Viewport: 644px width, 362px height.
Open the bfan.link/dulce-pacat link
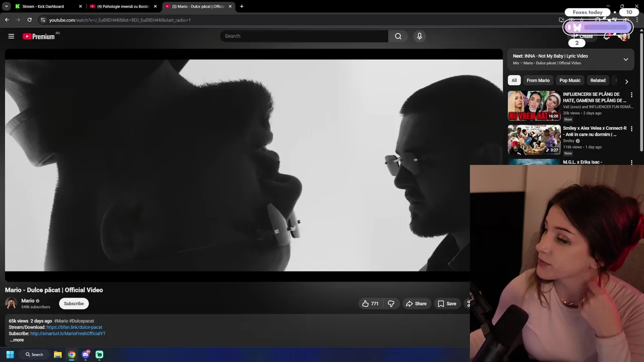(74, 327)
